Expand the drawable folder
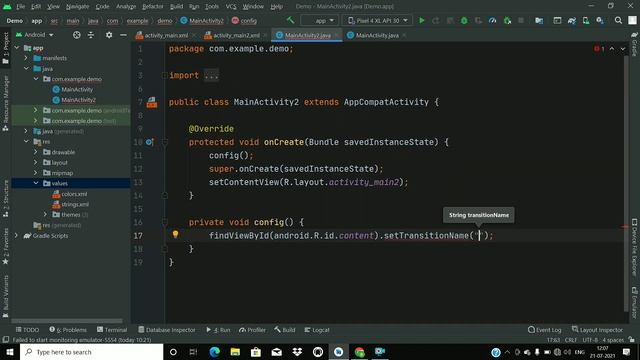 pyautogui.click(x=36, y=152)
